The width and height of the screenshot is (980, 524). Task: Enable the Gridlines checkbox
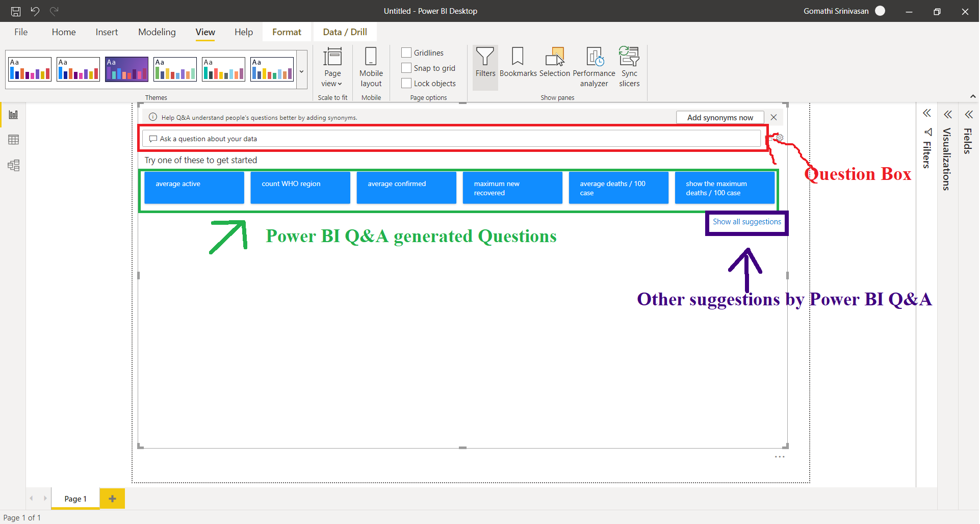pyautogui.click(x=406, y=53)
